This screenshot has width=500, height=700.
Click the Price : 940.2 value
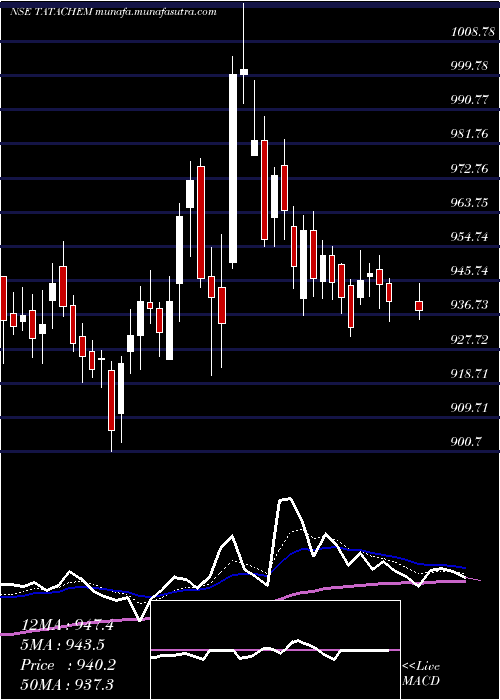coord(67,665)
